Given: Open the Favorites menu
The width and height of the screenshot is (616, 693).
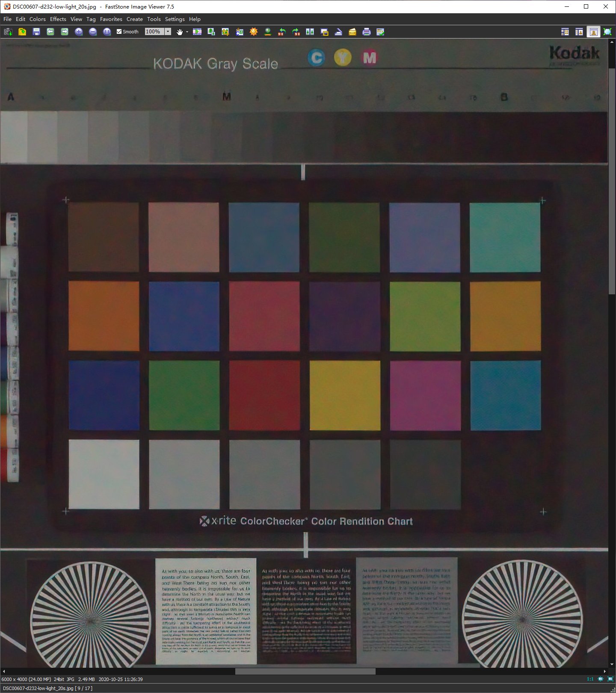Looking at the screenshot, I should tap(111, 19).
